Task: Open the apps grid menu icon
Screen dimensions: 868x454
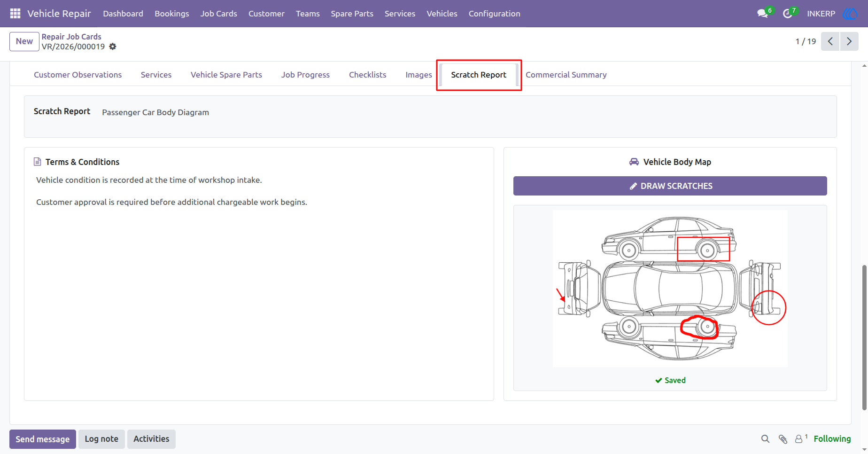Action: [15, 14]
